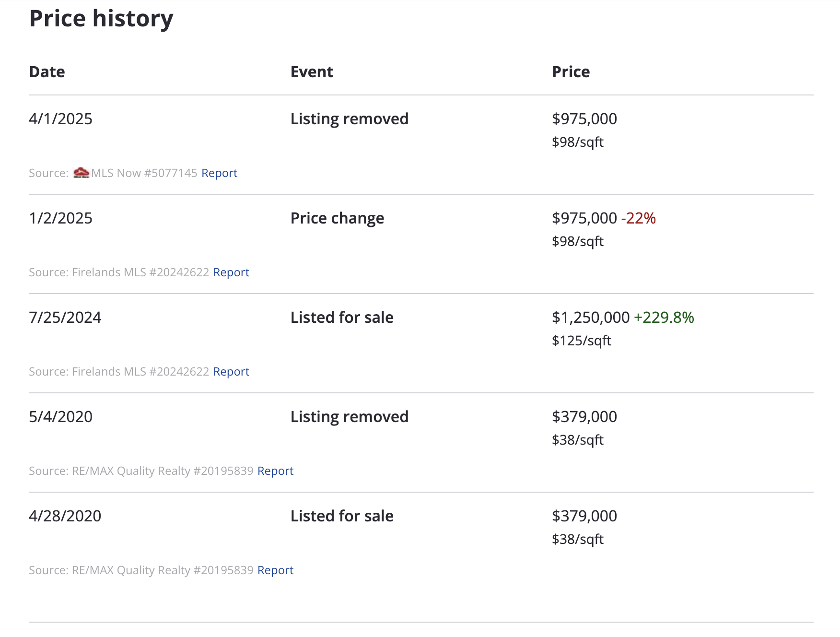The width and height of the screenshot is (840, 637).
Task: Select $379,000 price in the 4/28/2020 row
Action: [584, 516]
